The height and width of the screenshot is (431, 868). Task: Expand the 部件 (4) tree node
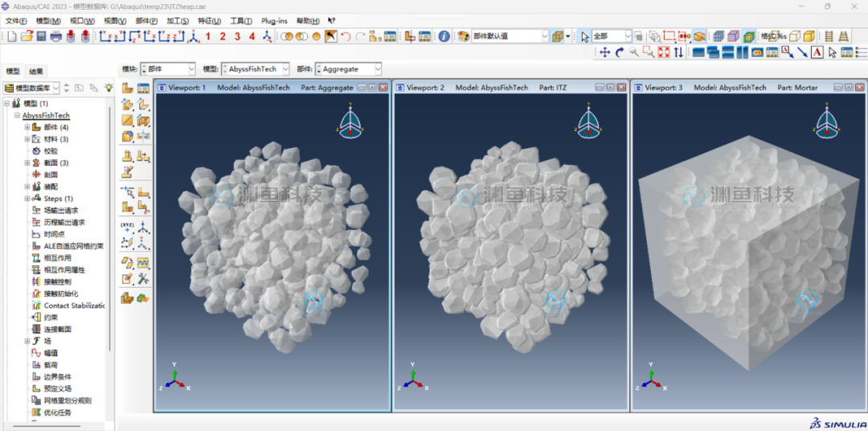pos(27,127)
